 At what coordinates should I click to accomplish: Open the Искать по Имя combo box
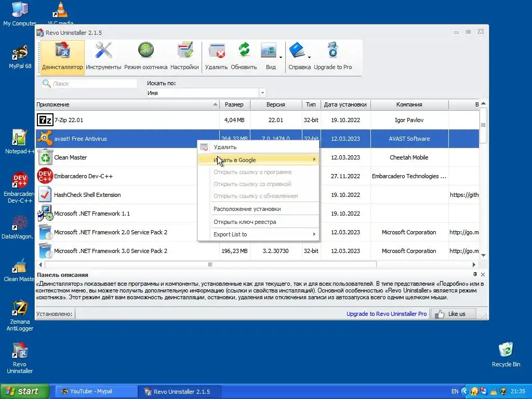click(x=206, y=92)
